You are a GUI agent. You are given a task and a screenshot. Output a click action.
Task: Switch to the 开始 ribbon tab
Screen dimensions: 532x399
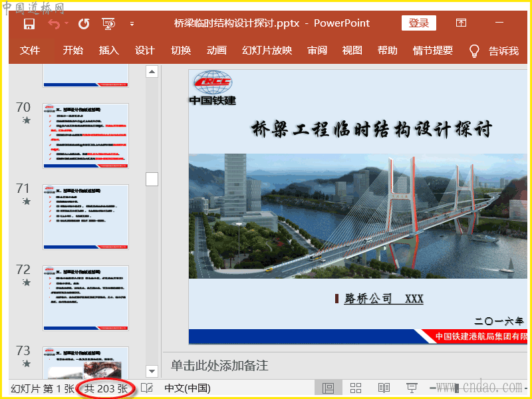(72, 51)
